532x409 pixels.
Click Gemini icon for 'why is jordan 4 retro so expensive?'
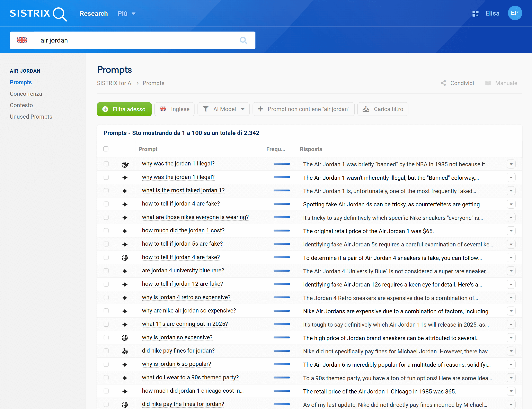[x=125, y=298]
